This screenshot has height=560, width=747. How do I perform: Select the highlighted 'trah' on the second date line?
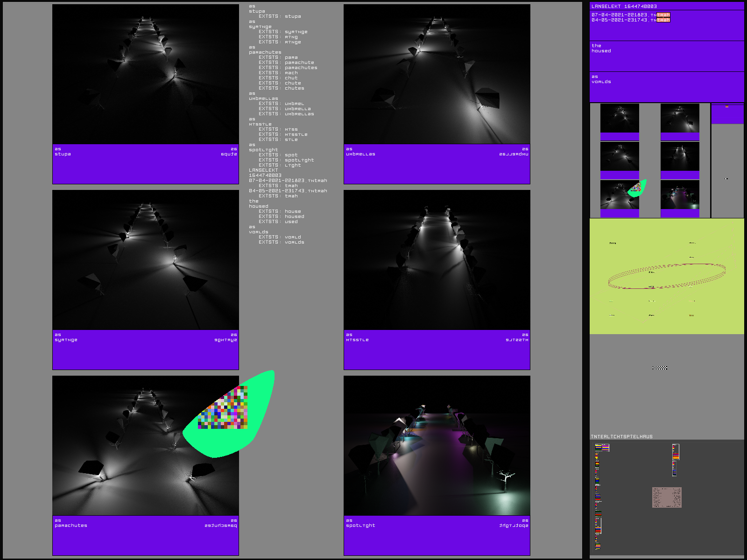pyautogui.click(x=663, y=20)
